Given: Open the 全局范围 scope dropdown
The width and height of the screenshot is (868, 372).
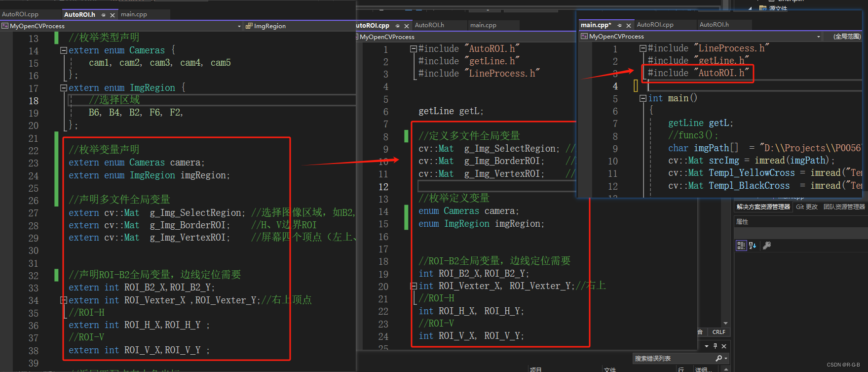Looking at the screenshot, I should click(846, 37).
